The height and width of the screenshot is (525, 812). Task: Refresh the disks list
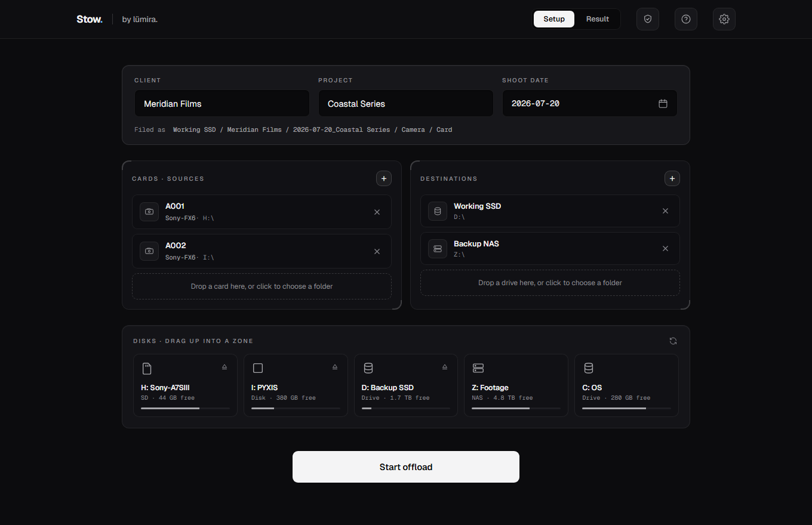click(x=673, y=341)
